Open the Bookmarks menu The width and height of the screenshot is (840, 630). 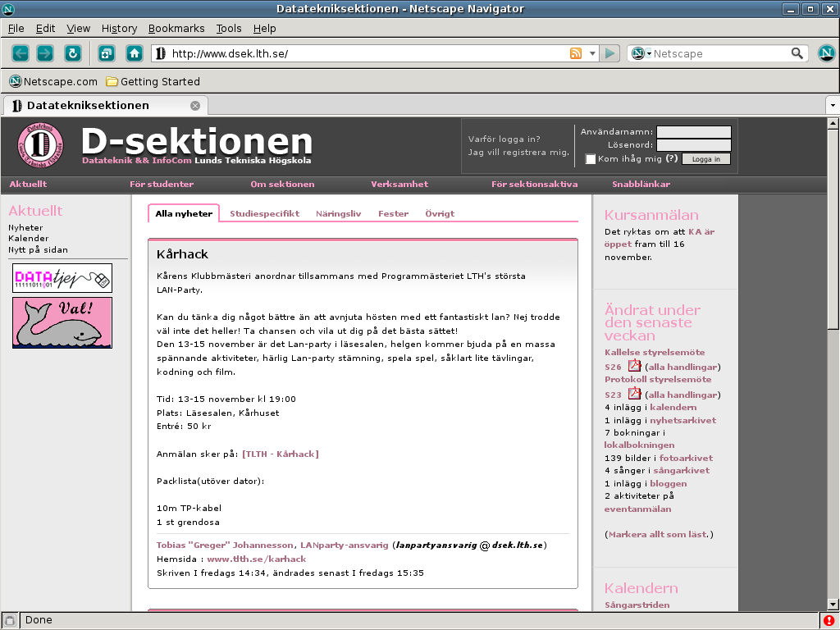click(x=176, y=28)
